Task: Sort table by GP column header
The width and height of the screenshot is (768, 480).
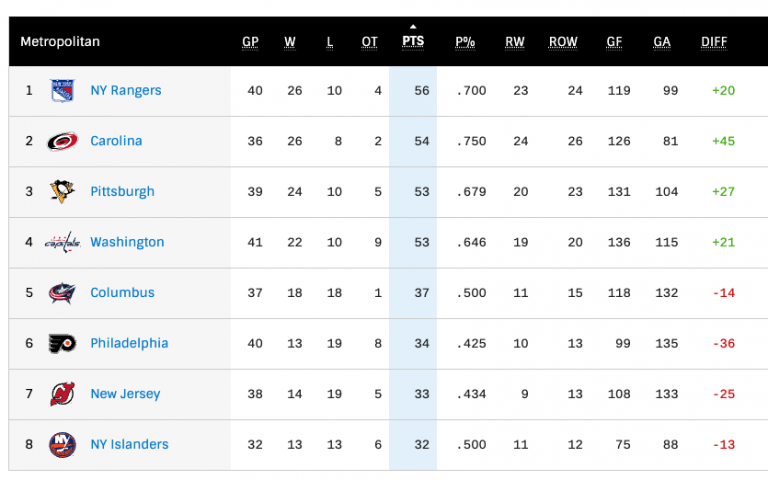Action: tap(250, 42)
